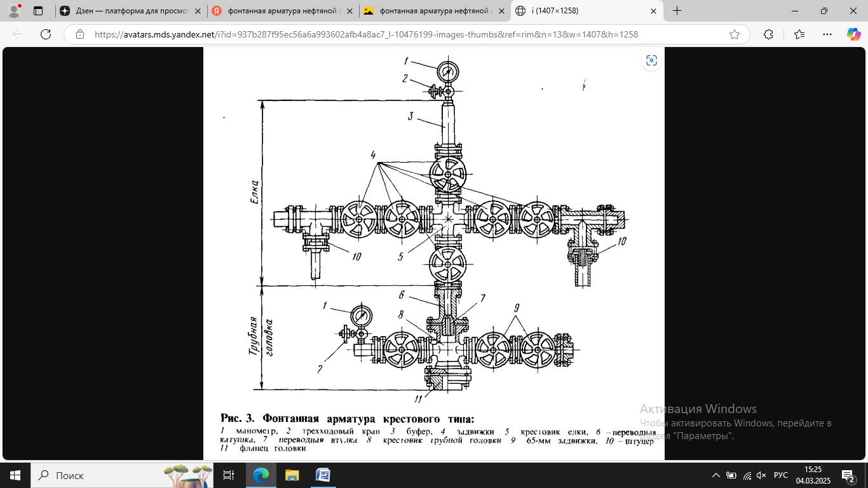Click the visual search icon on image
Image resolution: width=868 pixels, height=488 pixels.
[x=651, y=60]
